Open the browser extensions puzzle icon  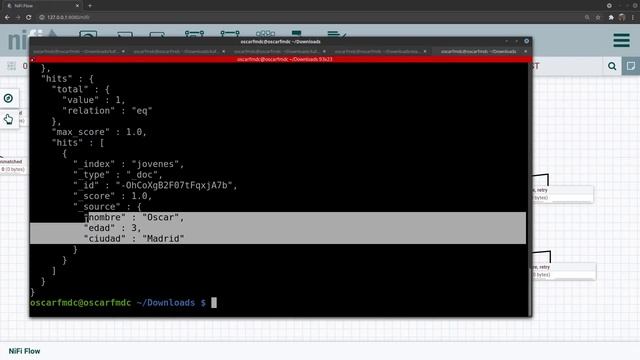(611, 18)
